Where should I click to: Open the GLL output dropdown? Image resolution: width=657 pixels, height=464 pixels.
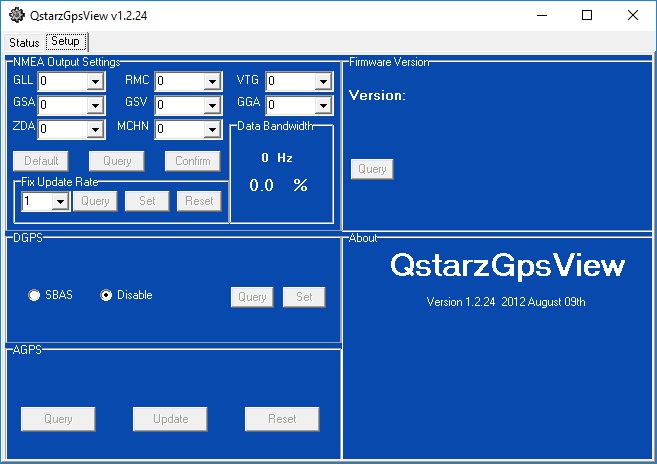click(x=96, y=81)
